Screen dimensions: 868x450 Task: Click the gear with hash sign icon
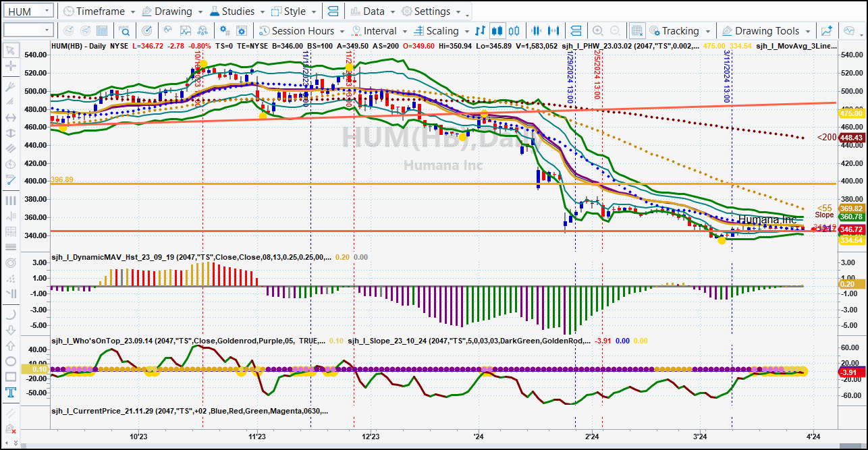click(225, 30)
